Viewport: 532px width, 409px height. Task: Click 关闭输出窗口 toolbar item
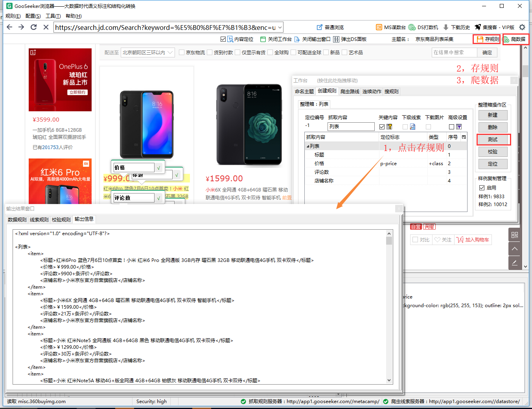(313, 39)
